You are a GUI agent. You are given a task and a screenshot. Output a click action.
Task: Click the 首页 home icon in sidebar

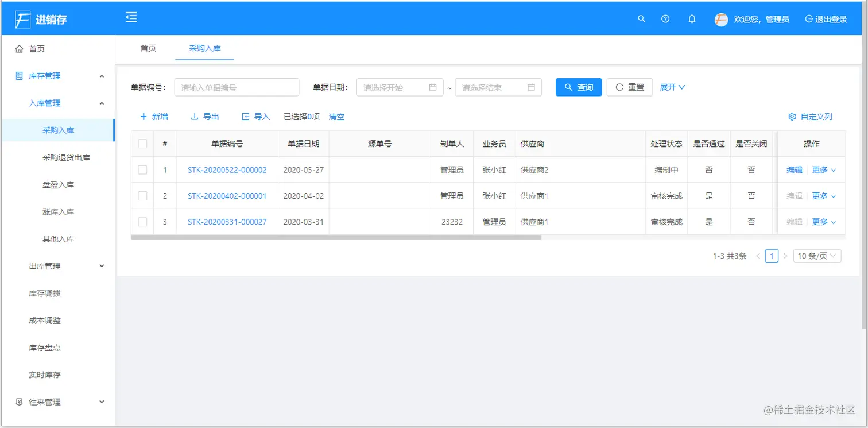[x=19, y=49]
